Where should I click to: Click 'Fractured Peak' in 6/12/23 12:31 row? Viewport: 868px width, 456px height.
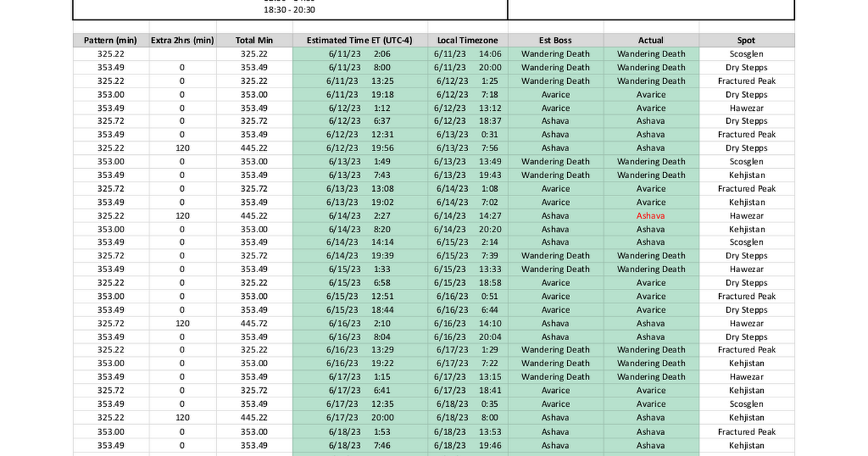[x=746, y=135]
